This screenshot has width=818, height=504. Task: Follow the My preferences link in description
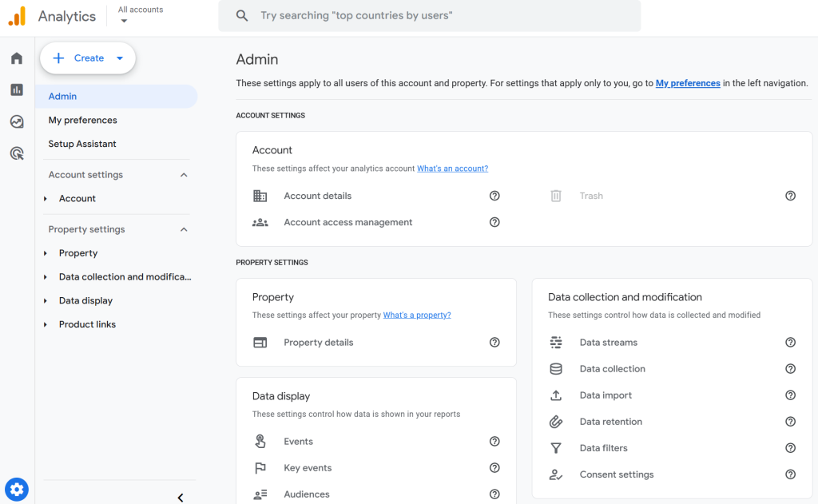688,83
